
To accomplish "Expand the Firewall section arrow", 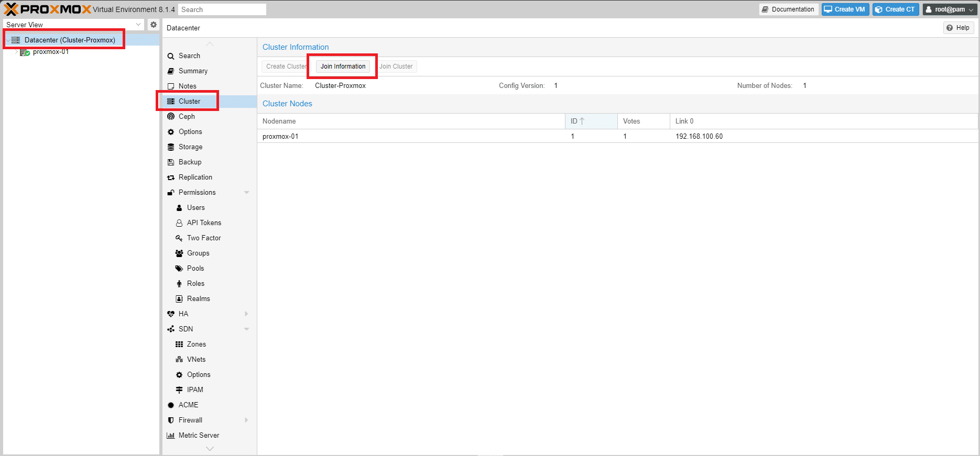I will point(246,420).
